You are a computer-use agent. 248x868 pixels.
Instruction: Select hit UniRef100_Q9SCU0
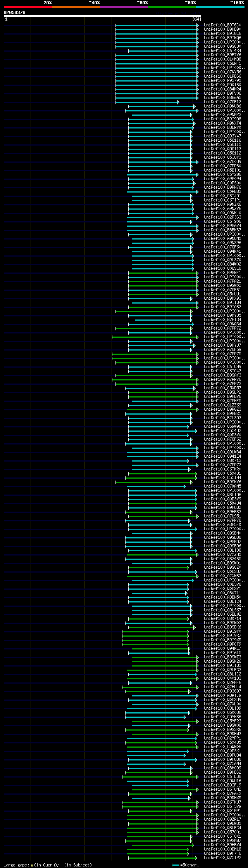point(222,47)
